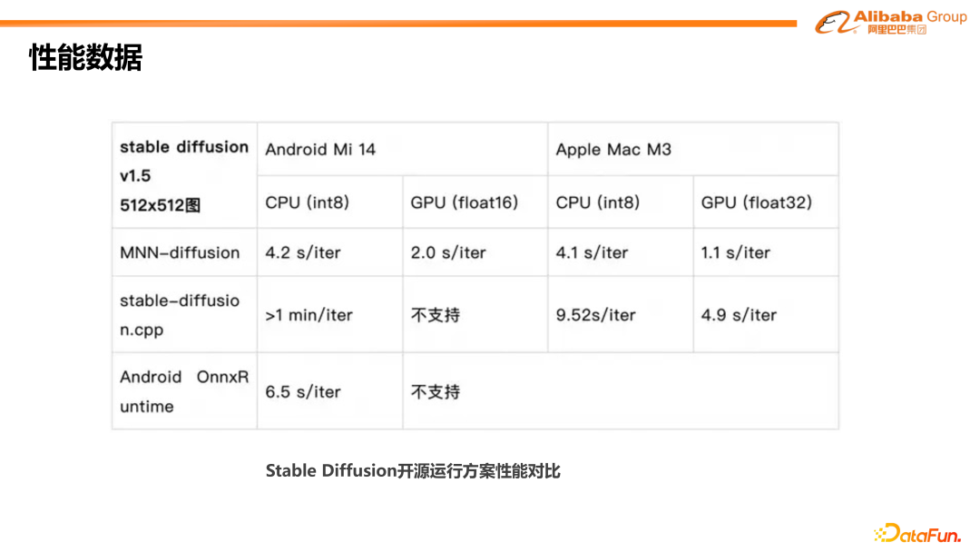
Task: Select the Stable Diffusion开源运行方案性能对比 caption
Action: click(413, 471)
